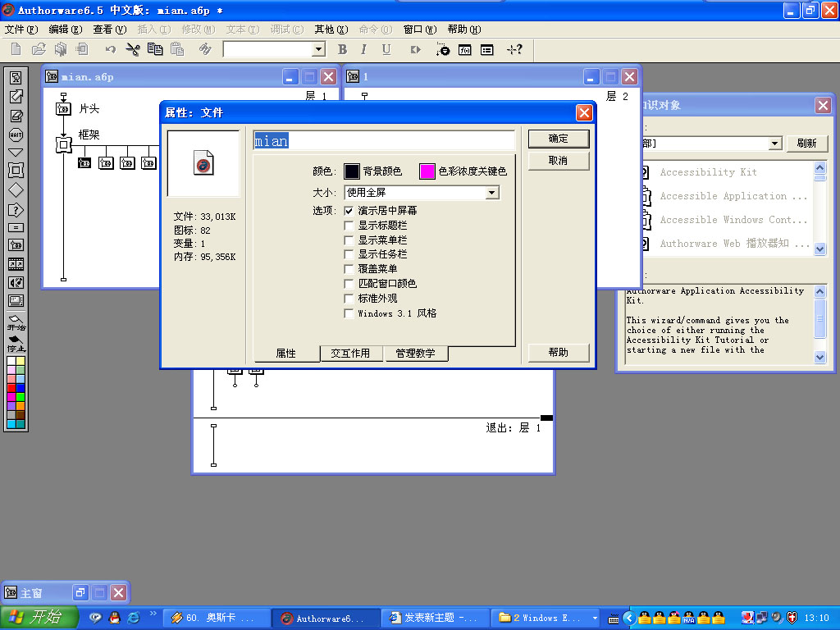Open the Variables window from toolbar
Image resolution: width=840 pixels, height=630 pixels.
pos(486,50)
